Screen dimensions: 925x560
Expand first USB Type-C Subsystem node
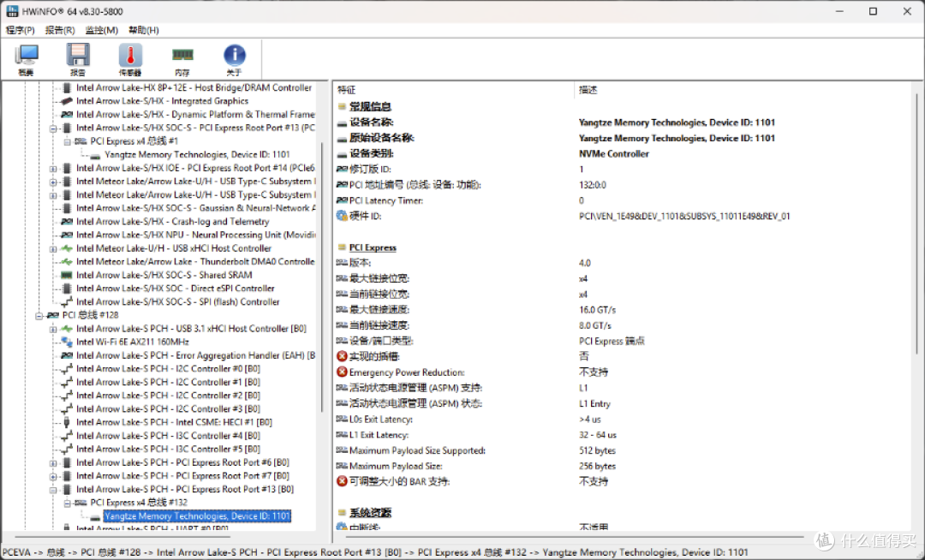click(53, 182)
